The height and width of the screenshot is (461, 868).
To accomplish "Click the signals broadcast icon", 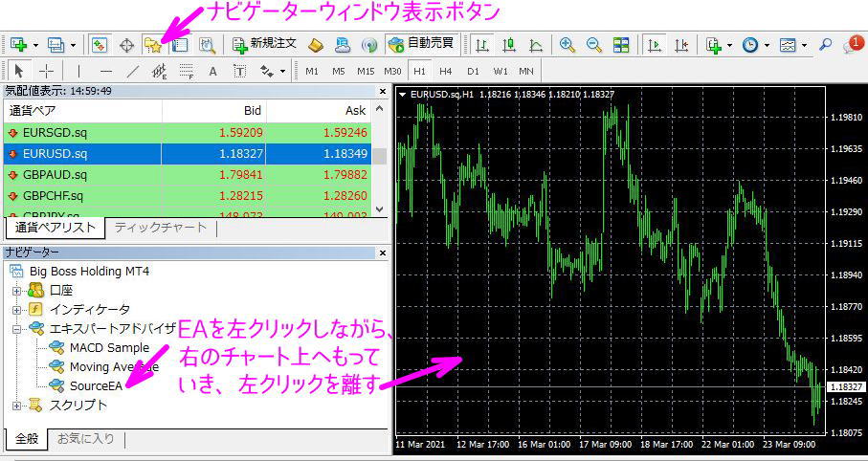I will coord(368,45).
